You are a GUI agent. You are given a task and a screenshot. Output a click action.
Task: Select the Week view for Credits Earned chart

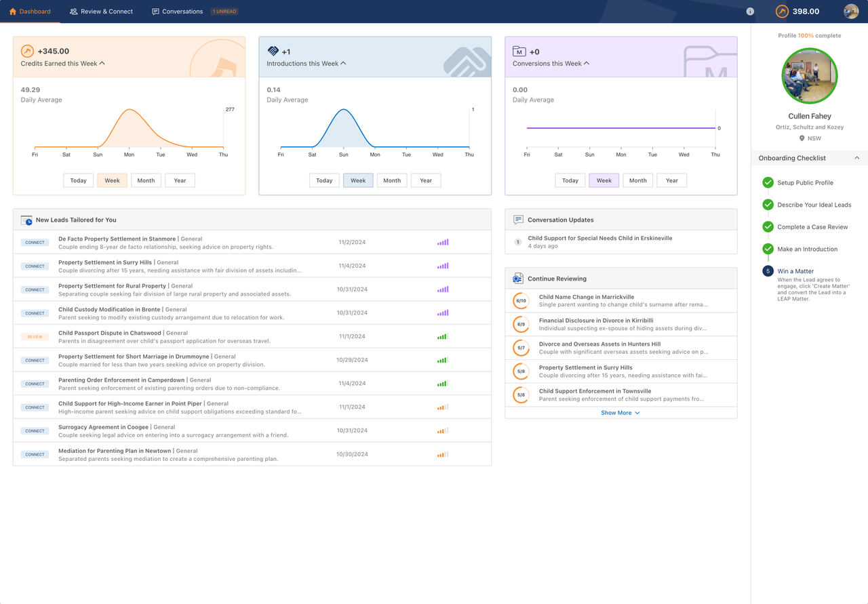pos(112,180)
